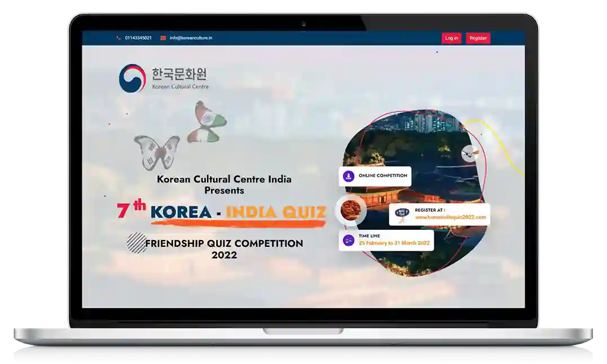Click the '7th' red text

[x=131, y=209]
